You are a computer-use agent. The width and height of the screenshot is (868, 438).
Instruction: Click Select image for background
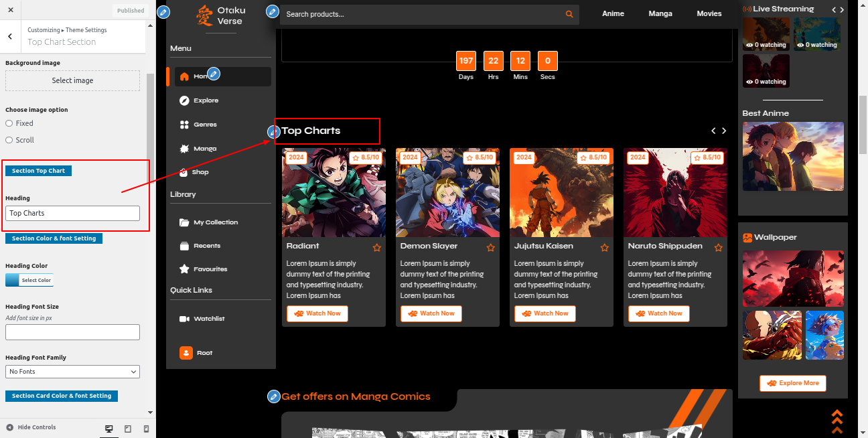(x=72, y=80)
